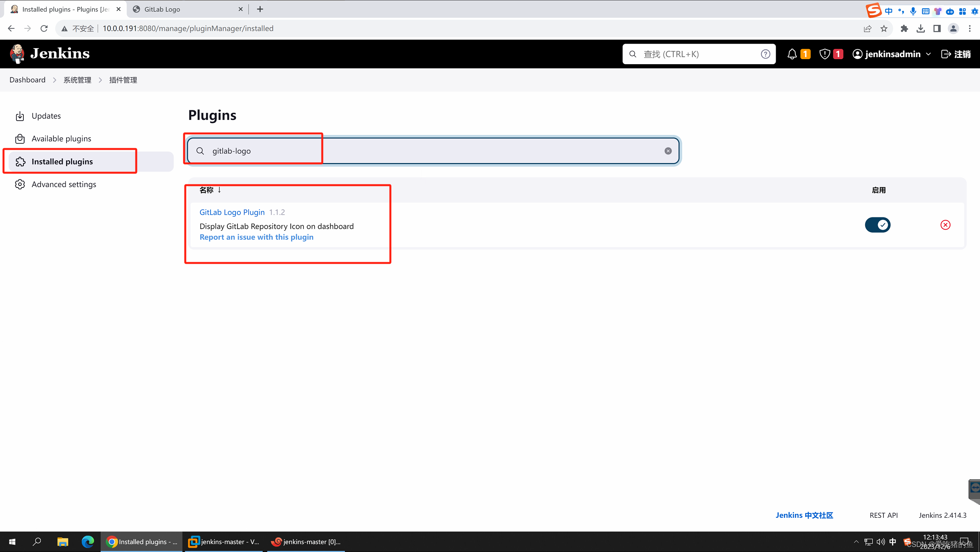Open the security warnings shield icon
This screenshot has height=552, width=980.
824,54
